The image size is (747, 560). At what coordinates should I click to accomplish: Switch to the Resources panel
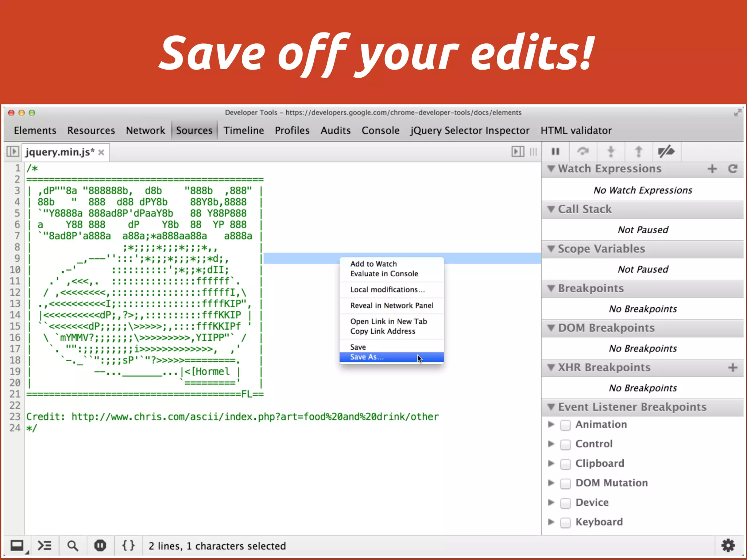coord(91,131)
